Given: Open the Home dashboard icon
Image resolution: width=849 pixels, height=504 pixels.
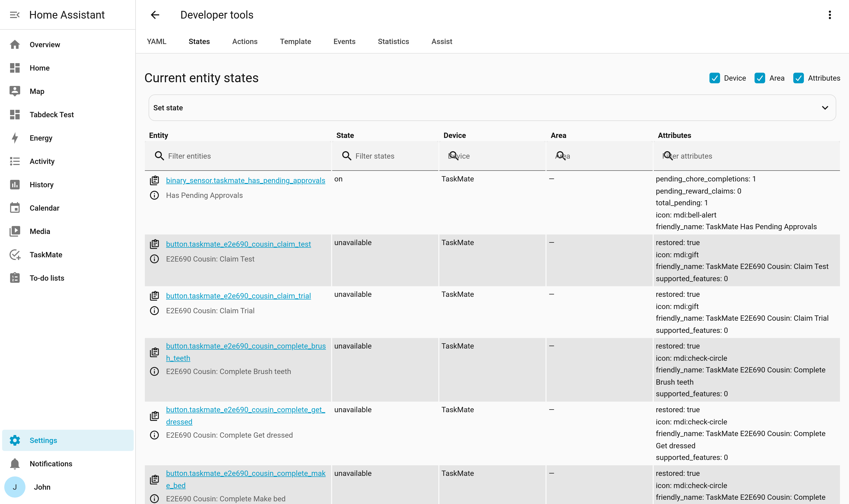Looking at the screenshot, I should click(15, 68).
